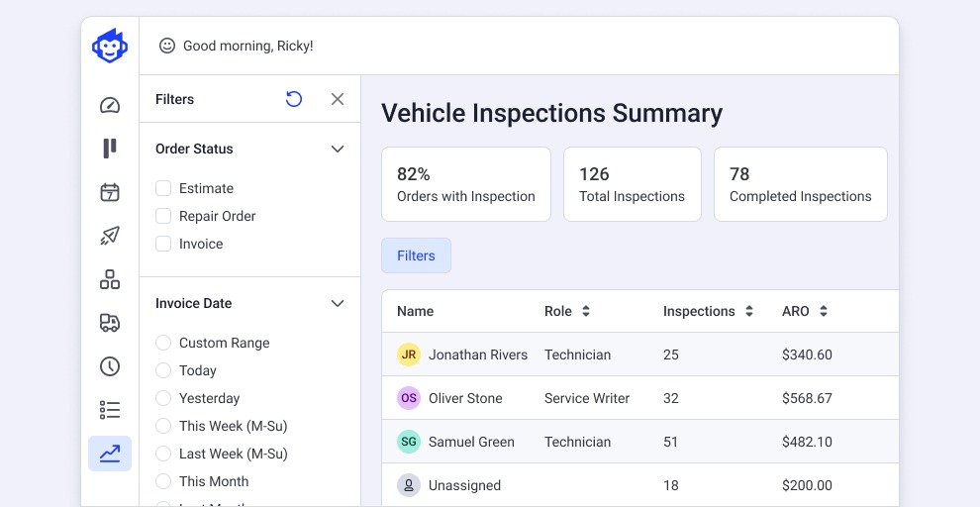The width and height of the screenshot is (980, 507).
Task: Click Jonathan Rivers' 25 inspections cell
Action: (x=670, y=355)
